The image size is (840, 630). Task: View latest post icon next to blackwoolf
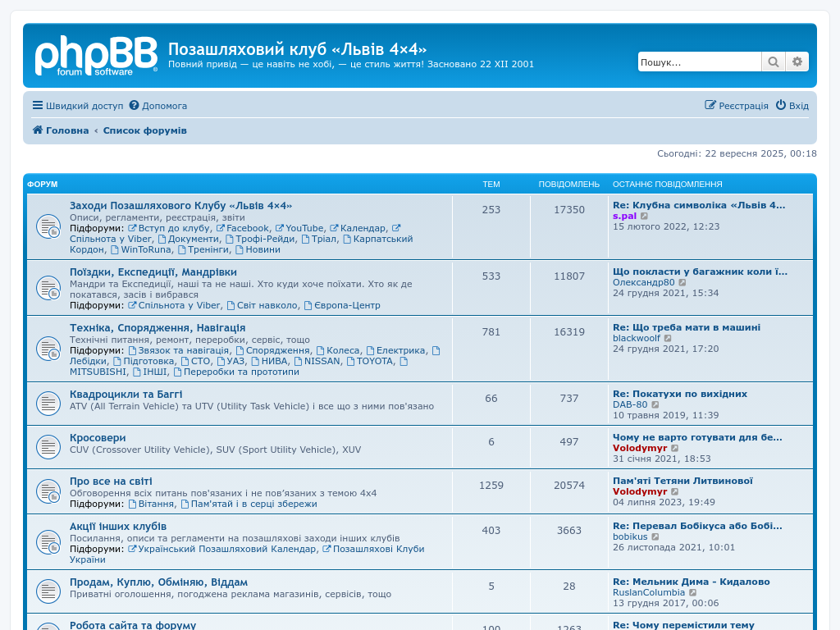(x=668, y=338)
